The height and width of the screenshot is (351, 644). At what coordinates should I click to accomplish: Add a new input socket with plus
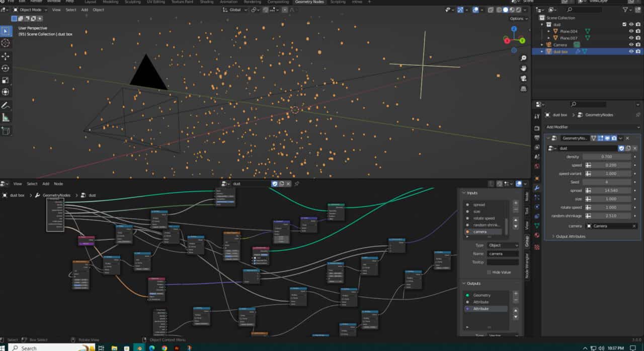click(516, 203)
